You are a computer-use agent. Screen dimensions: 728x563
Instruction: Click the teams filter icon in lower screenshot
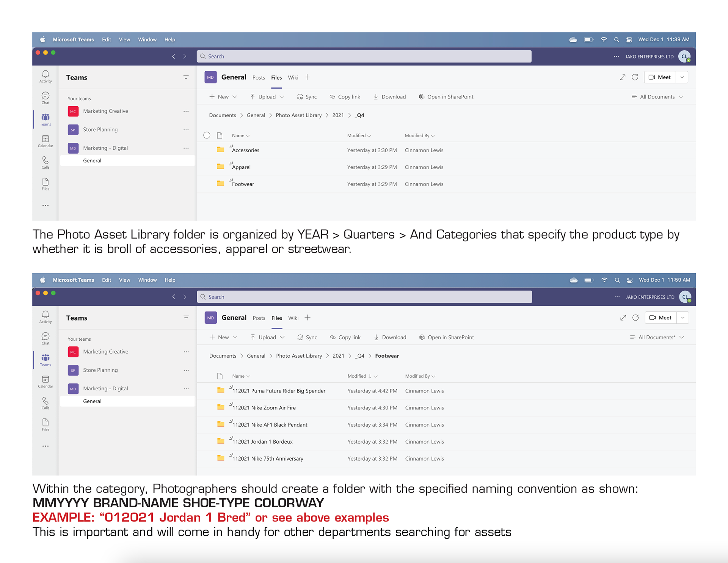point(186,318)
